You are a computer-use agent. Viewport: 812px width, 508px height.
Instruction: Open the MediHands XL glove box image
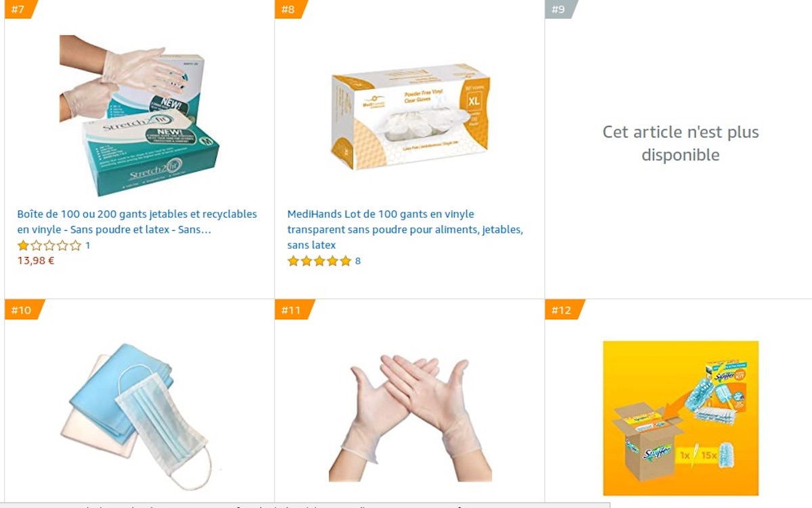pyautogui.click(x=409, y=116)
